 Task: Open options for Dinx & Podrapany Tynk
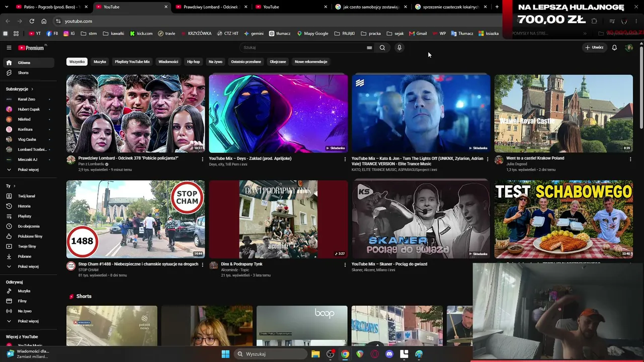345,264
